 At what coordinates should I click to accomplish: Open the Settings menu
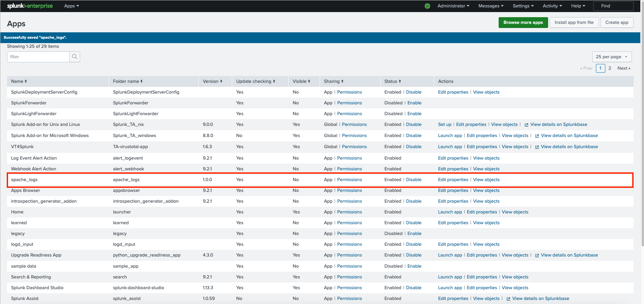[x=523, y=6]
